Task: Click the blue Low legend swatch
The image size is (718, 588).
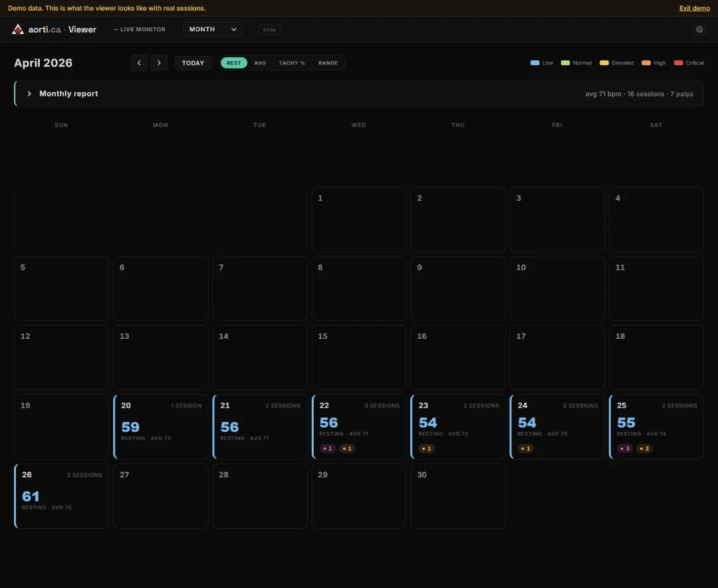Action: tap(535, 62)
